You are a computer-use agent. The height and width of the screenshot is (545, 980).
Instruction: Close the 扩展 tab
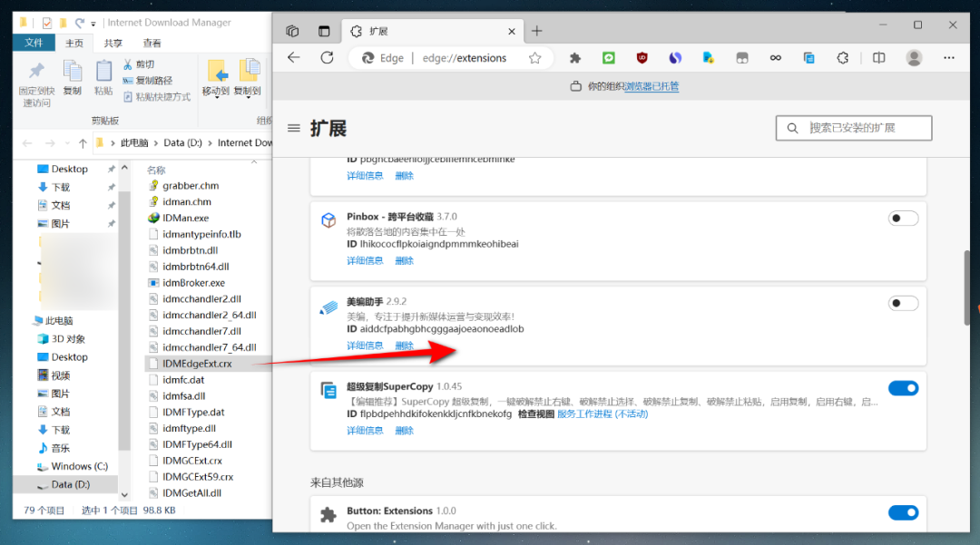click(x=512, y=31)
